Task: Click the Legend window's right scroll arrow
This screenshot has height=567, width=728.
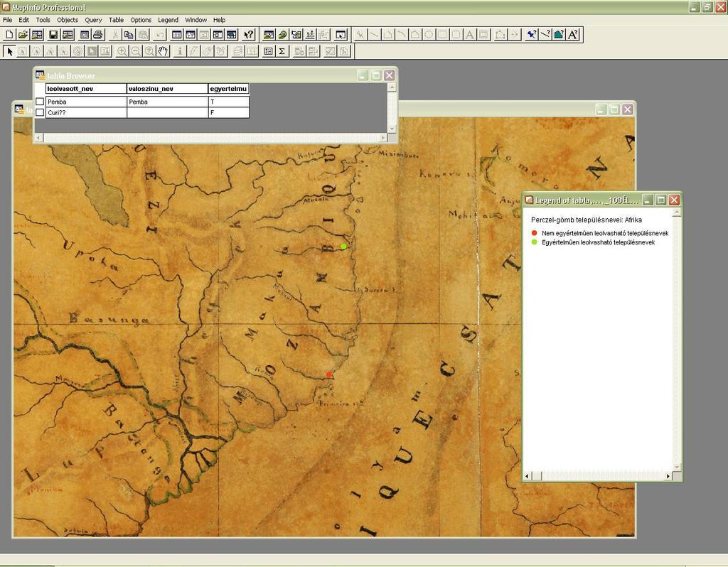Action: [668, 476]
